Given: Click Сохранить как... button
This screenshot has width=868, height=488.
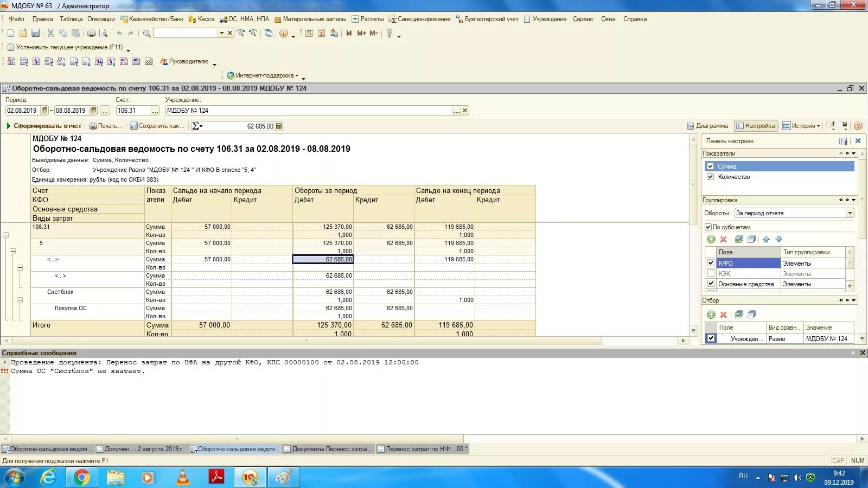Looking at the screenshot, I should tap(157, 126).
